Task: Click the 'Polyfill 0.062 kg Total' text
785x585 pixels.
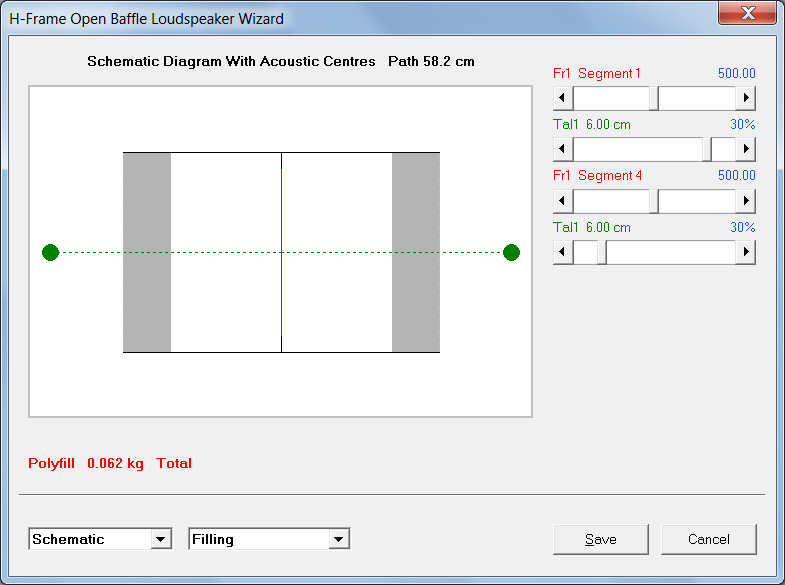Action: tap(110, 463)
